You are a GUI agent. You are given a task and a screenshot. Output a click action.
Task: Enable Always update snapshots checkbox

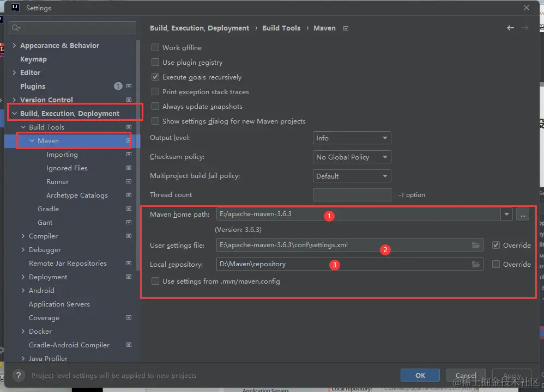pos(155,106)
